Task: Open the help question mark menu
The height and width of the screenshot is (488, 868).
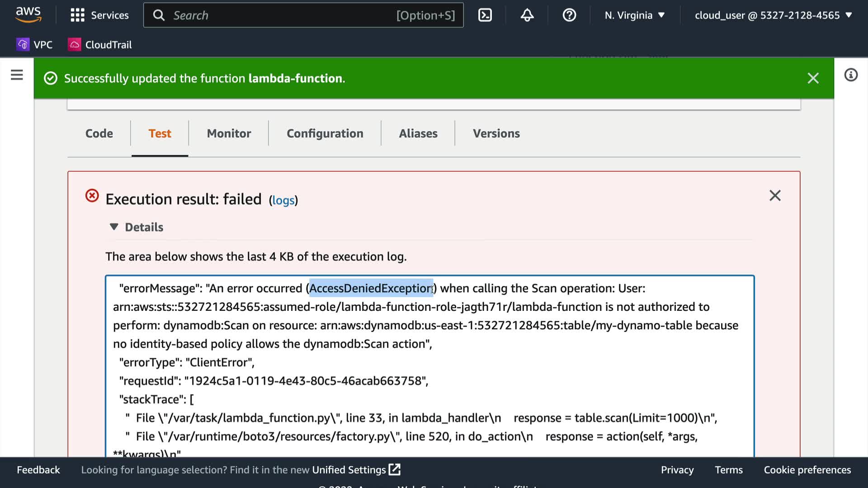Action: [x=569, y=15]
